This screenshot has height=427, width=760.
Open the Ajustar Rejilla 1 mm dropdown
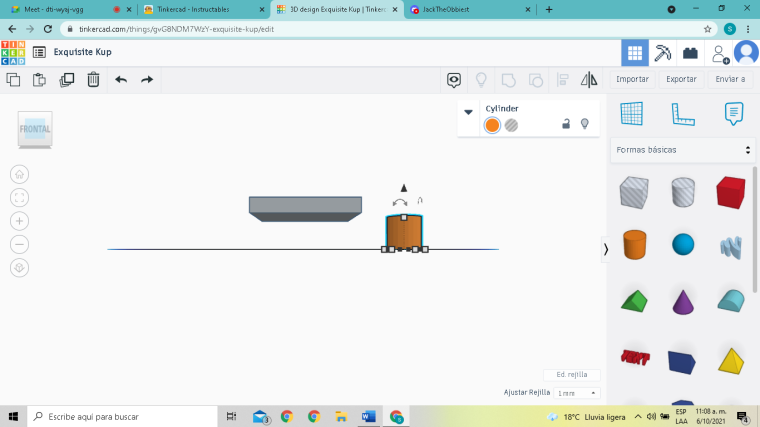click(577, 393)
